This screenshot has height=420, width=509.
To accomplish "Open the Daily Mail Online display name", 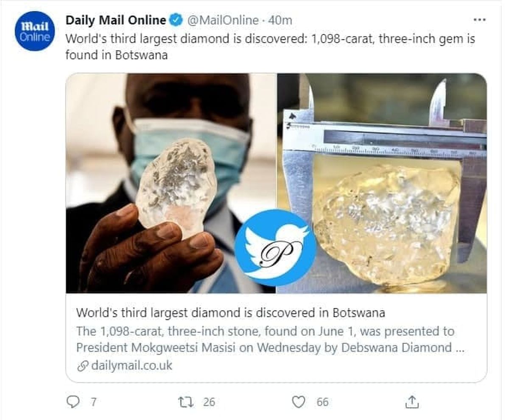I will (115, 20).
